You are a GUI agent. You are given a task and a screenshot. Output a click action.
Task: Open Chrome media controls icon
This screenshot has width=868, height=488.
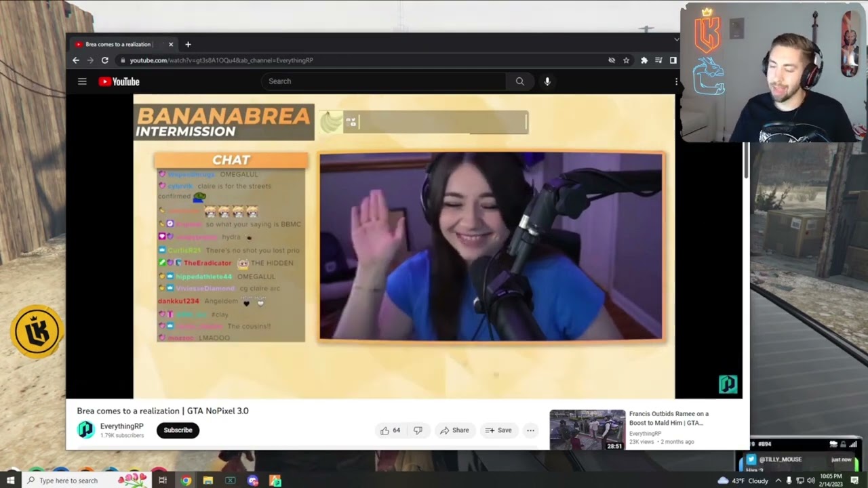[x=658, y=60]
